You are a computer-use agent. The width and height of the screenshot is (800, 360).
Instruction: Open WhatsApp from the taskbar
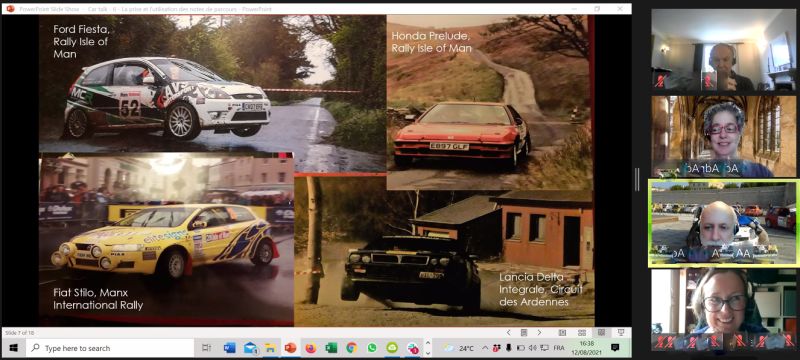point(372,348)
